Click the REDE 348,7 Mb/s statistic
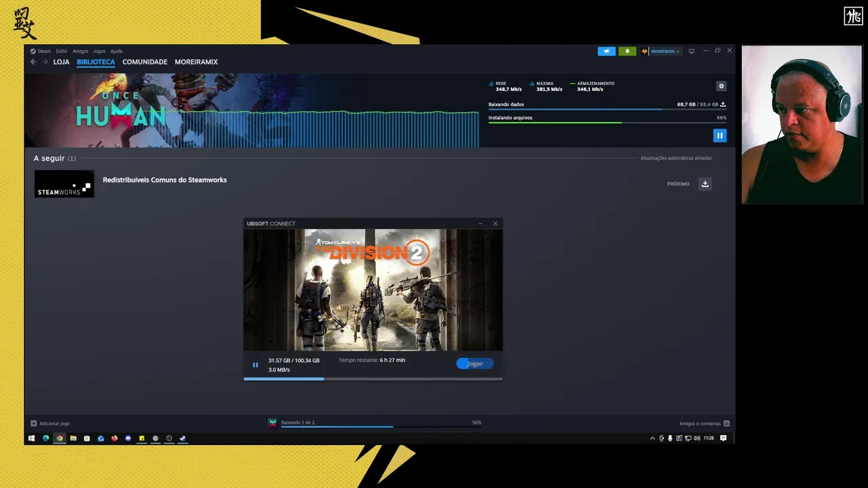 click(x=505, y=86)
